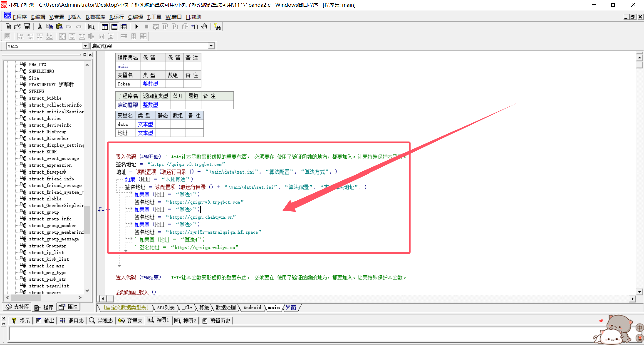The width and height of the screenshot is (644, 345).
Task: Click the Paste clipboard icon
Action: [59, 27]
